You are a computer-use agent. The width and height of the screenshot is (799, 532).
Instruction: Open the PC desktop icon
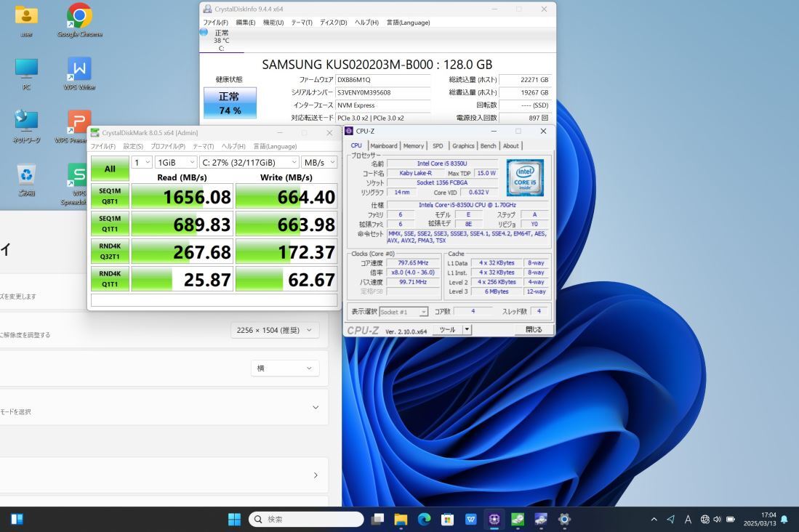[26, 74]
